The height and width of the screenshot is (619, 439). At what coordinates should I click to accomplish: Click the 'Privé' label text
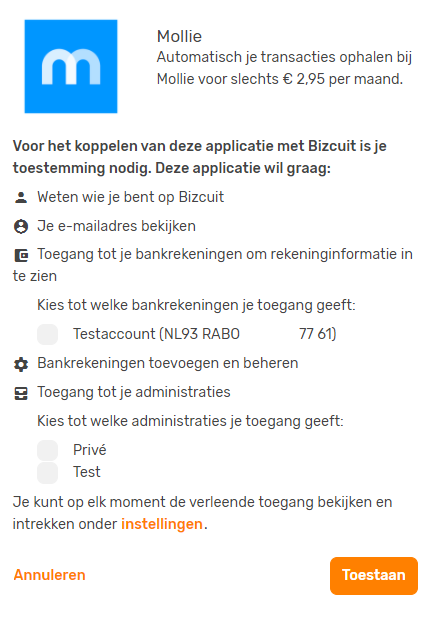point(90,450)
